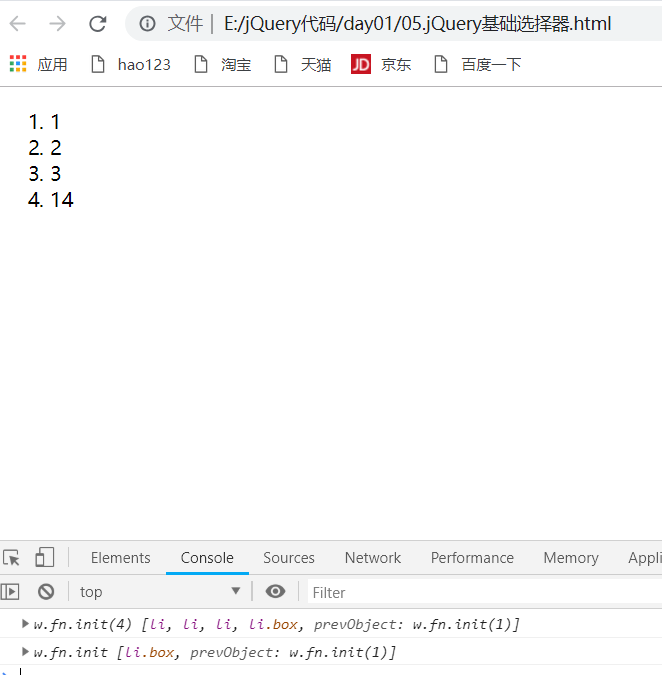Viewport: 662px width, 675px height.
Task: Click list item with text 14
Action: coord(62,200)
